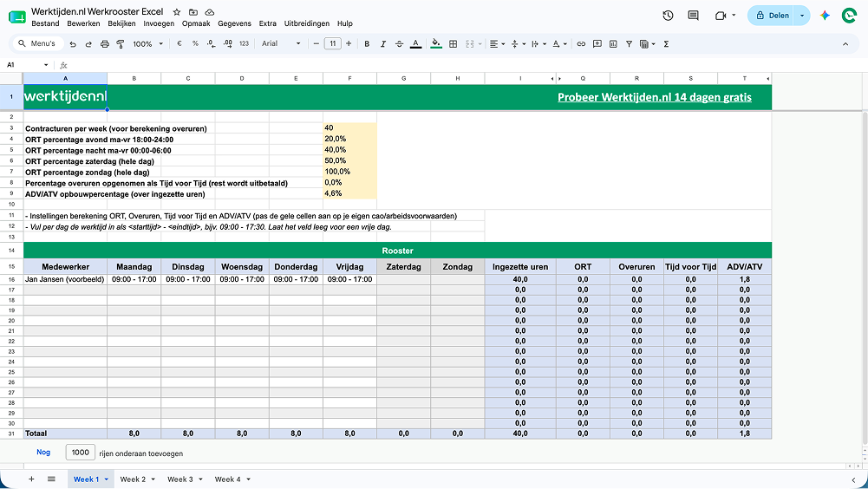The image size is (868, 489).
Task: Open the Gemini sparkle icon
Action: click(825, 16)
